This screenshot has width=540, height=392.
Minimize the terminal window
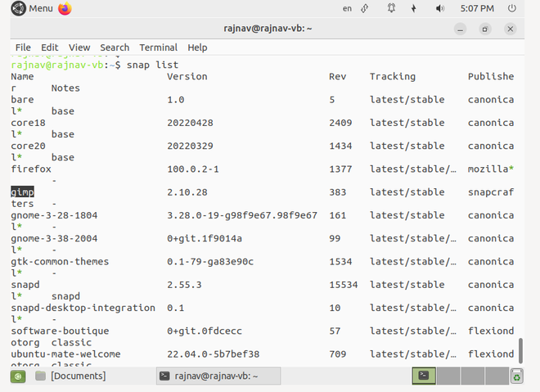(x=460, y=29)
